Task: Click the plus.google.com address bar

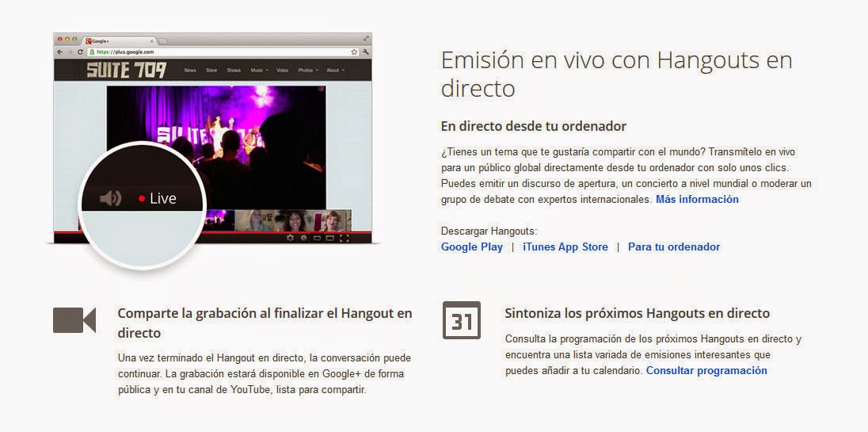Action: [223, 52]
